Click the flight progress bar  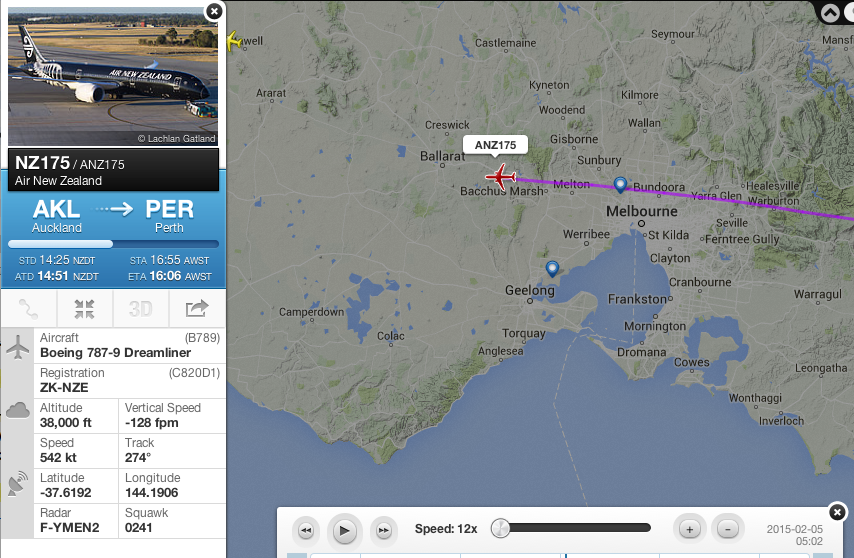pos(113,244)
